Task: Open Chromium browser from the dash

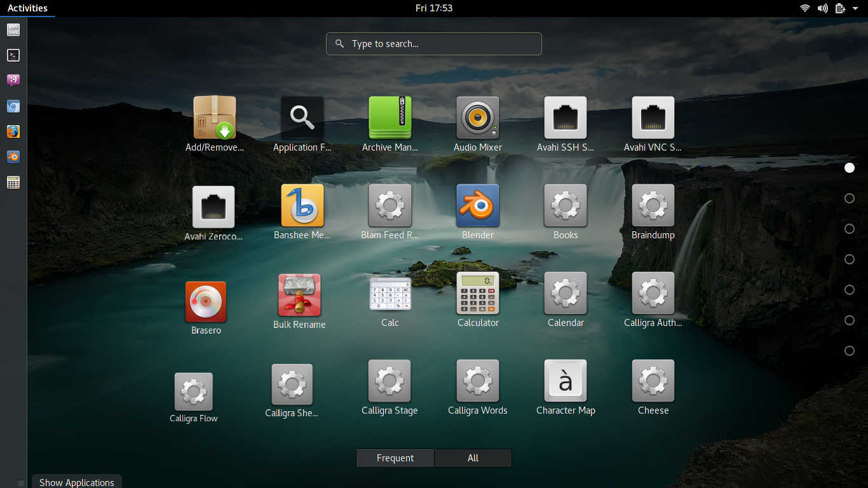Action: [13, 106]
